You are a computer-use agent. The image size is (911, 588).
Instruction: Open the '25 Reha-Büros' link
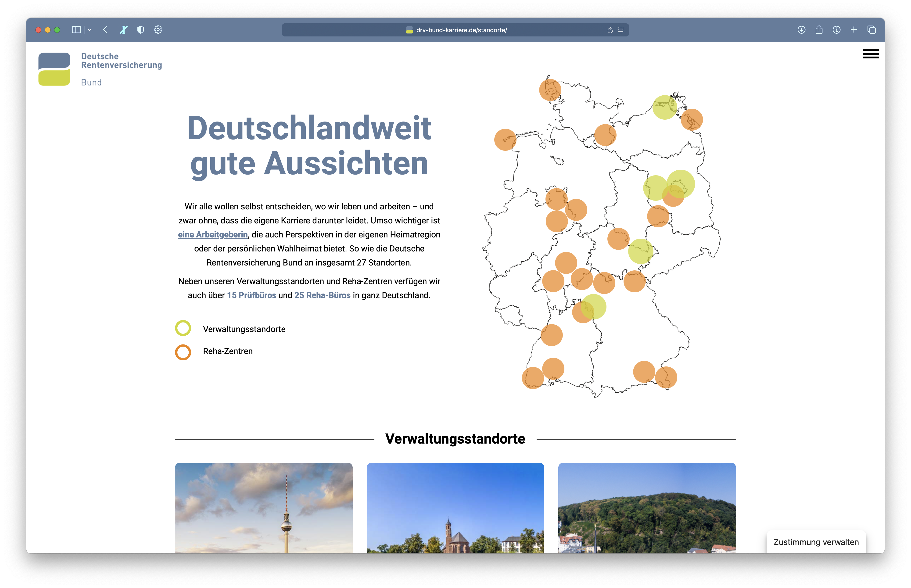pyautogui.click(x=322, y=295)
